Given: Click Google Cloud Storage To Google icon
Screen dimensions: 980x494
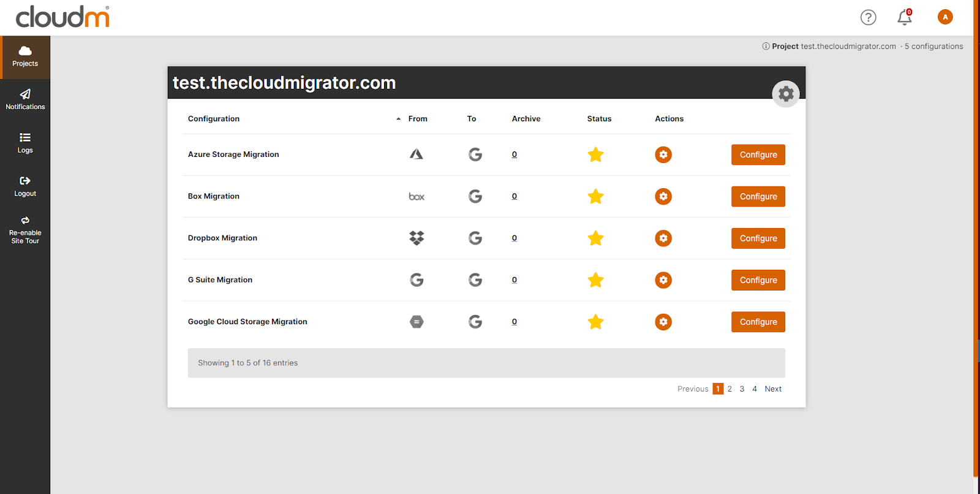Looking at the screenshot, I should (475, 322).
